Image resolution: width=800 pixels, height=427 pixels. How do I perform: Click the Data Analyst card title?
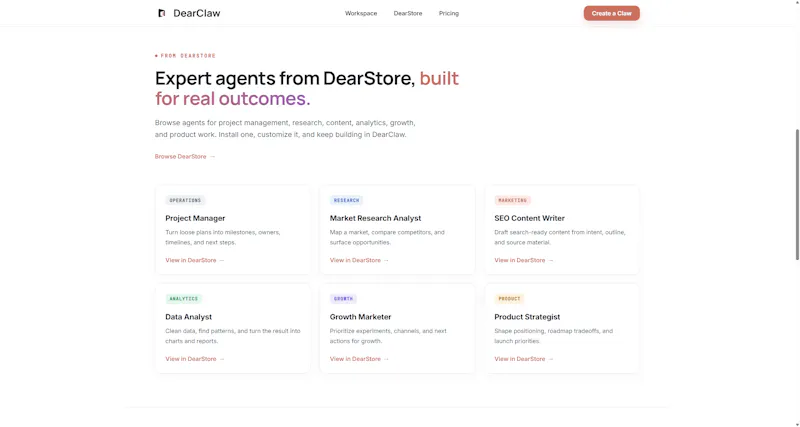click(189, 317)
